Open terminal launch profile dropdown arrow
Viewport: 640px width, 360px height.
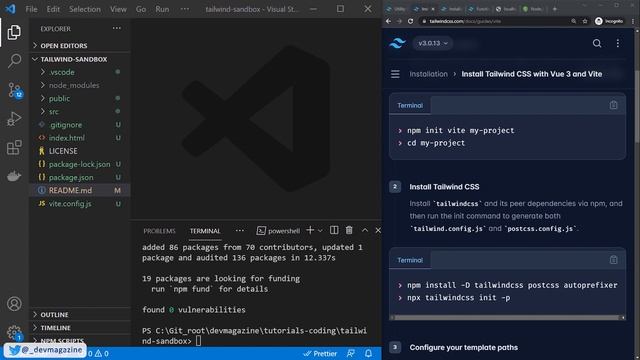click(x=320, y=231)
